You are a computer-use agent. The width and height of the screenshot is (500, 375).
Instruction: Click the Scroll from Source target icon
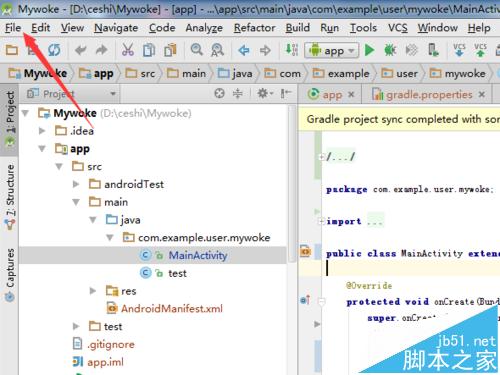tap(219, 93)
